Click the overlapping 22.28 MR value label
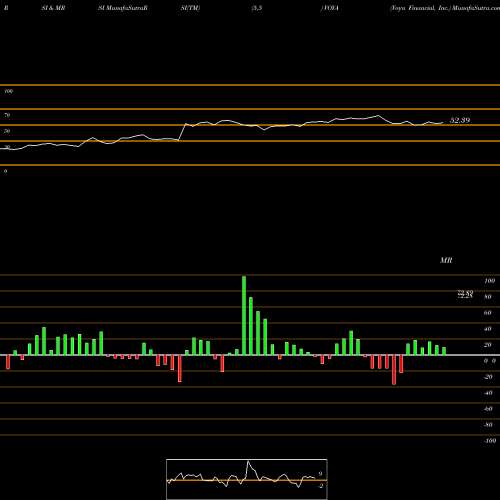 pos(465,294)
